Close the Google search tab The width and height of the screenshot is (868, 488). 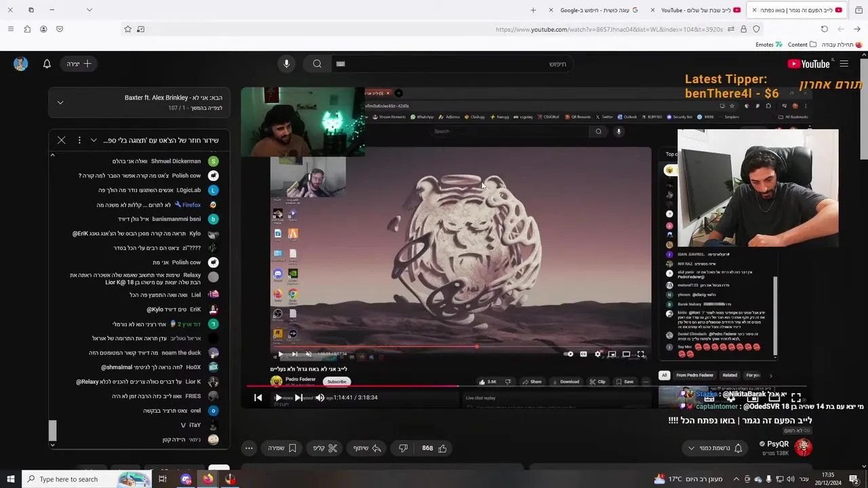click(x=551, y=10)
